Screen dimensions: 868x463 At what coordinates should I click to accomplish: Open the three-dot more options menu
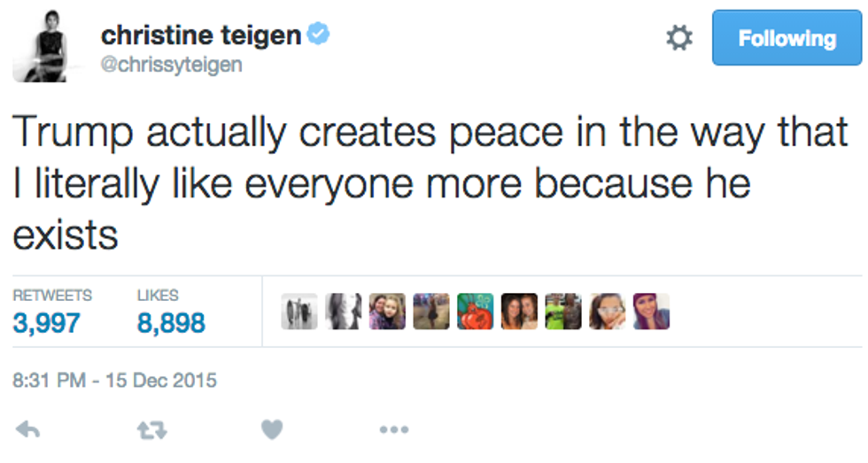[392, 430]
